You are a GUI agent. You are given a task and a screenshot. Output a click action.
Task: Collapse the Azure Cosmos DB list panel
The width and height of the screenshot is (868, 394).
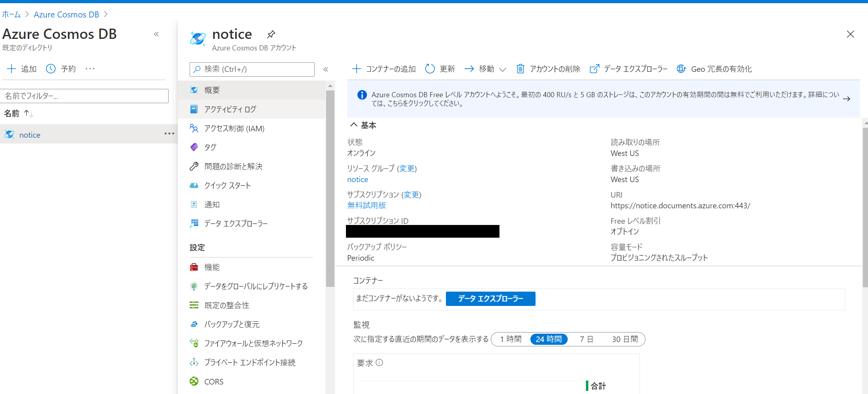pos(156,34)
